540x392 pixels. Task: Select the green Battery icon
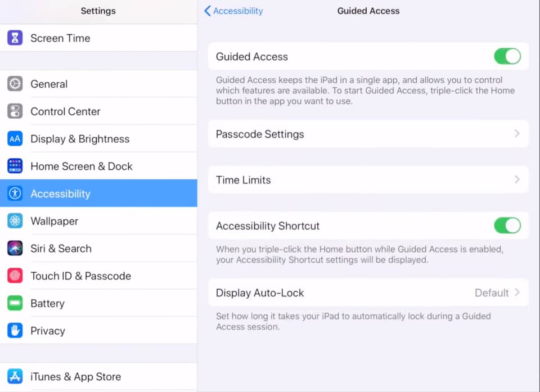[15, 303]
